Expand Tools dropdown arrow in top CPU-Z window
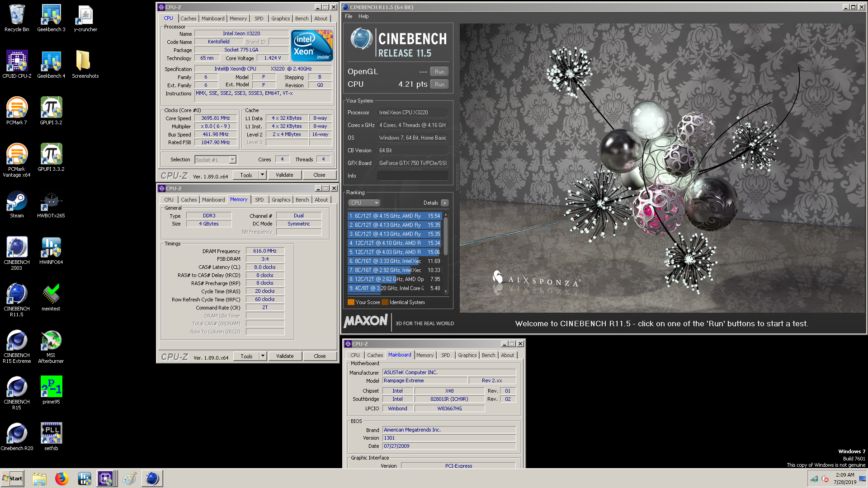 pyautogui.click(x=262, y=175)
